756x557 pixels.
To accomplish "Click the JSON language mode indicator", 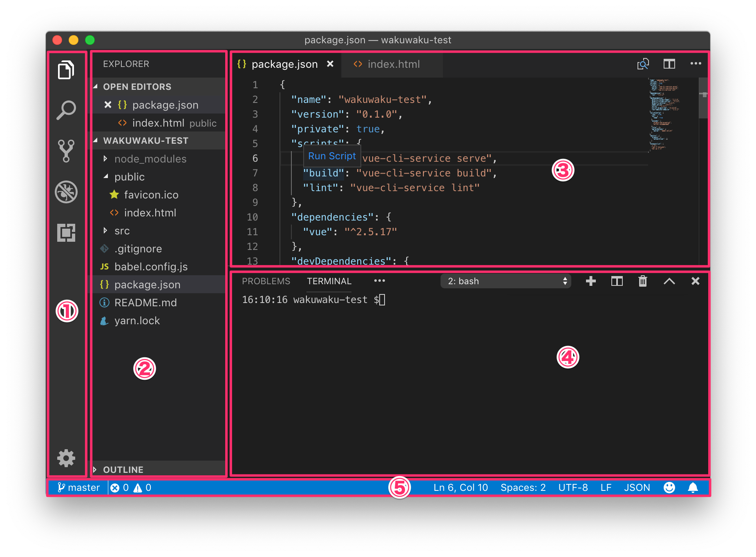I will point(637,487).
